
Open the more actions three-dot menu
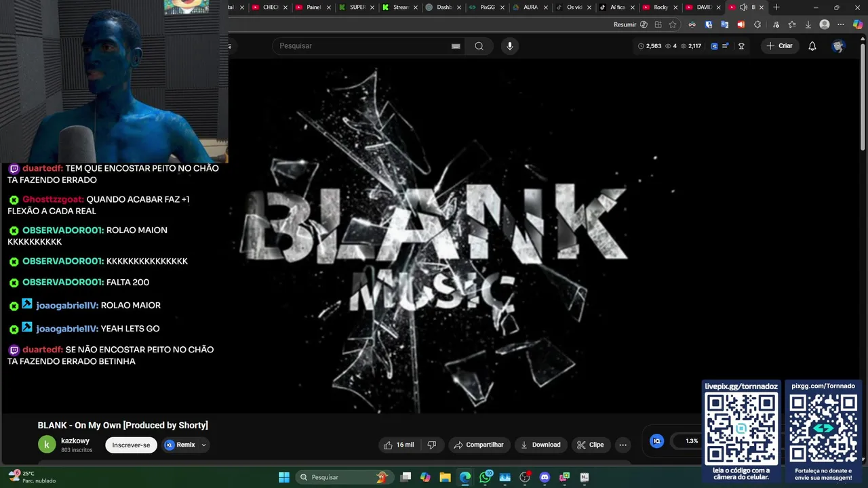(x=623, y=445)
